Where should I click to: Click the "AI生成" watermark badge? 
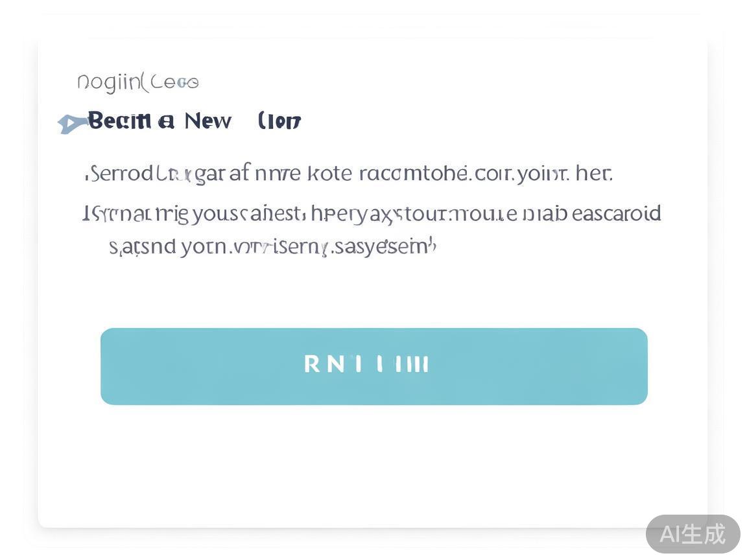[x=693, y=534]
